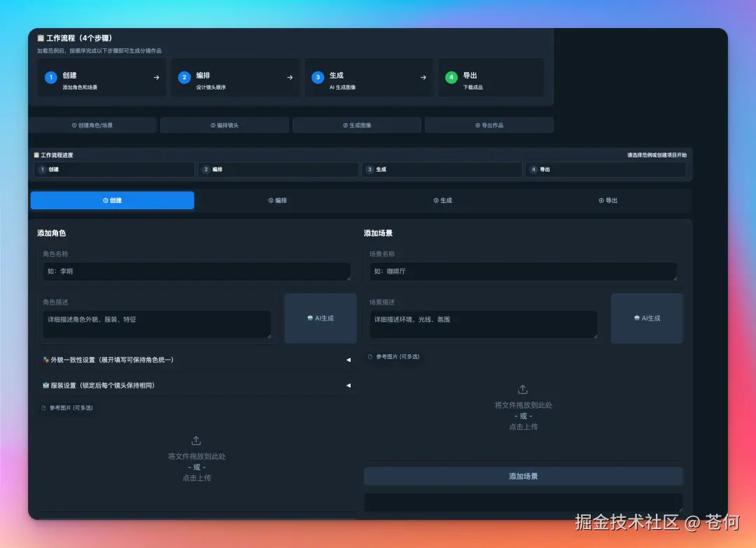The height and width of the screenshot is (548, 756).
Task: Click the 生成图像 button
Action: pyautogui.click(x=357, y=125)
